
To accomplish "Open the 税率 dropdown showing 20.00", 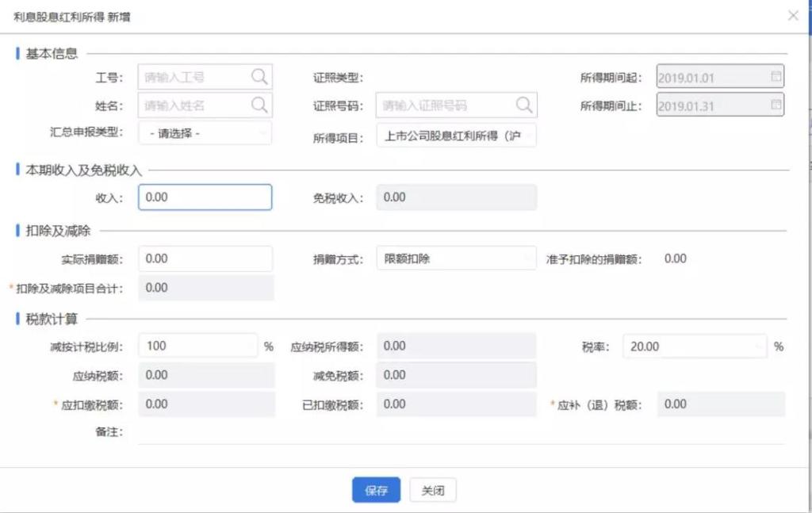I will [695, 346].
